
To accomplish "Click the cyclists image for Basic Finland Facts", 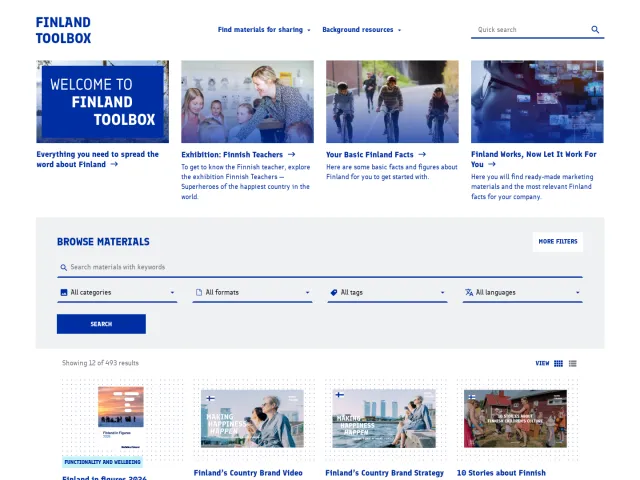I will click(392, 102).
